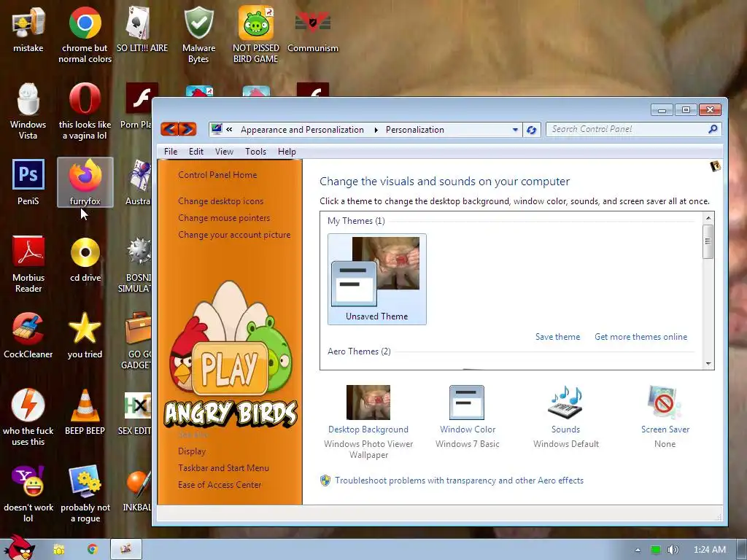Image resolution: width=747 pixels, height=560 pixels.
Task: Open Window Color settings
Action: (468, 416)
